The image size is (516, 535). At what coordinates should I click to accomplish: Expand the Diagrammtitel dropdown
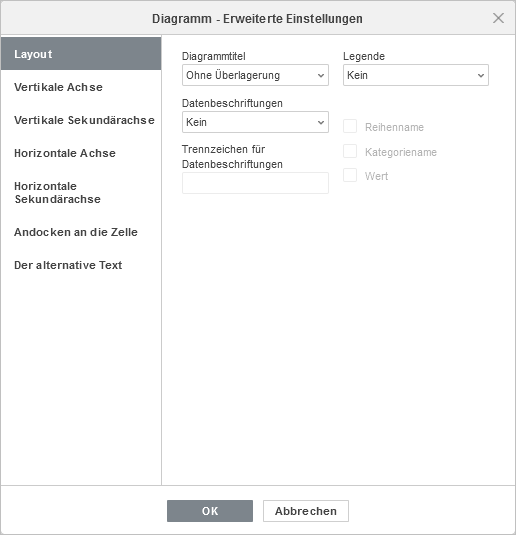click(255, 75)
